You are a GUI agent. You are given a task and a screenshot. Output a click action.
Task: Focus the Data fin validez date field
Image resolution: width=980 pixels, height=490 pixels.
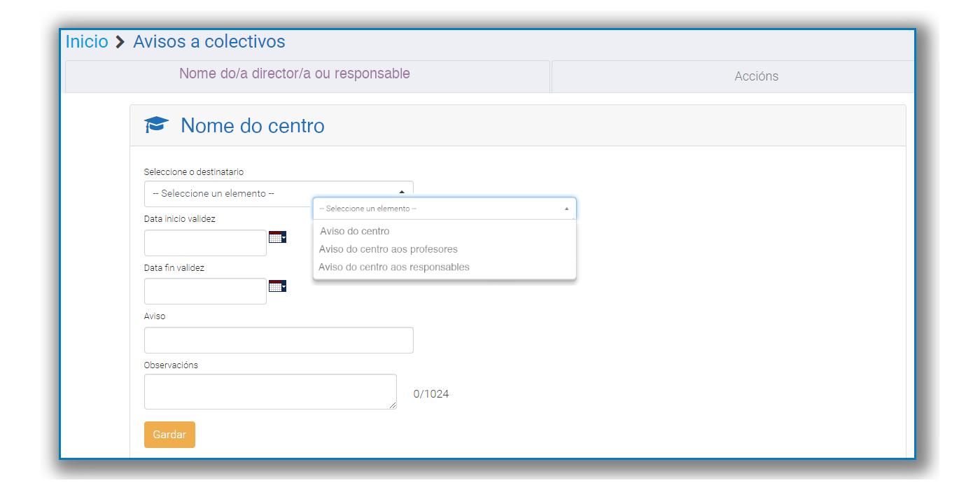pyautogui.click(x=205, y=291)
